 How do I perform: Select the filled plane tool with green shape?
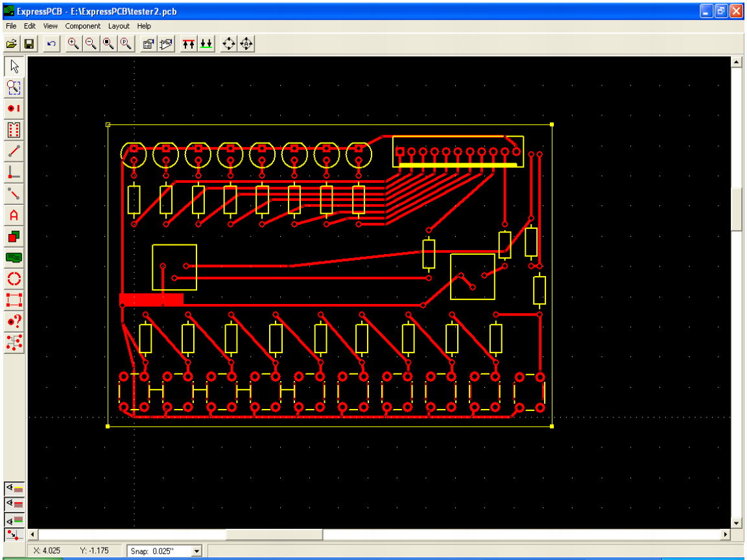tap(14, 257)
